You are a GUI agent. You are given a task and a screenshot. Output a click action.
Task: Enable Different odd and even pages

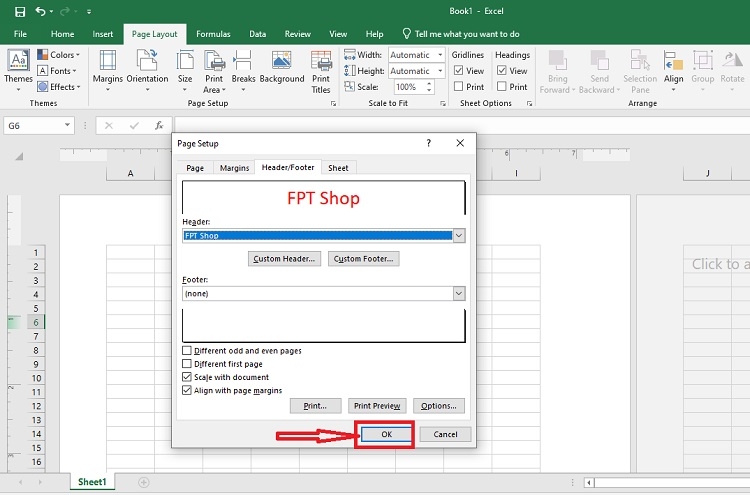coord(187,351)
